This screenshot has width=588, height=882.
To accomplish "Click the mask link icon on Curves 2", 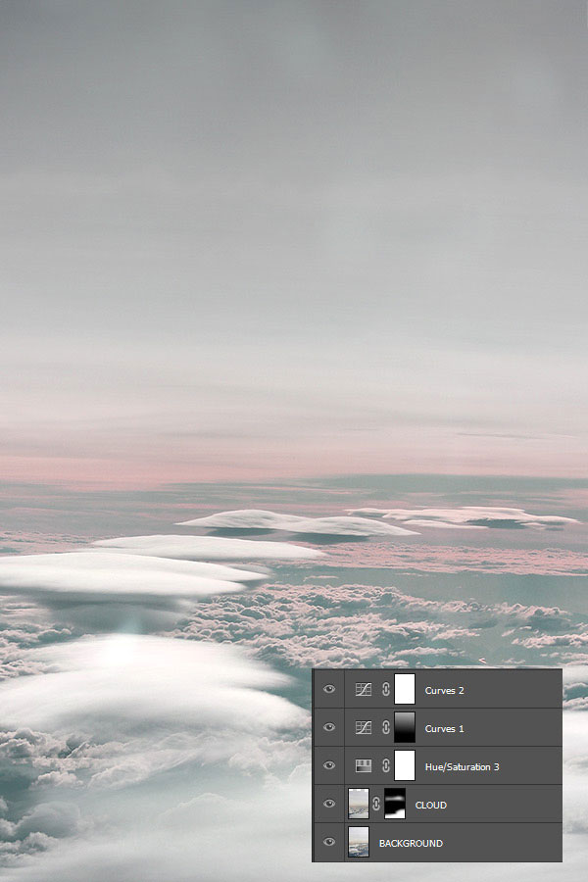I will tap(385, 690).
